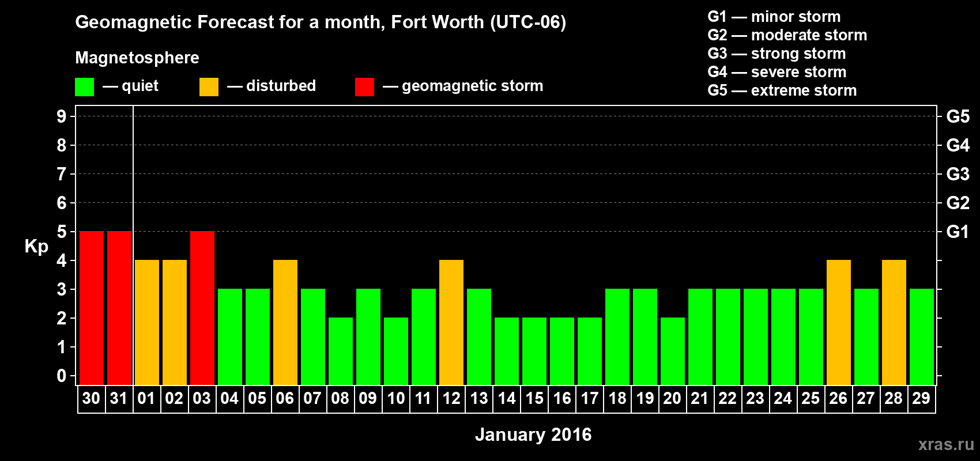
Task: Click the date label '24' on the axis
Action: tap(783, 399)
